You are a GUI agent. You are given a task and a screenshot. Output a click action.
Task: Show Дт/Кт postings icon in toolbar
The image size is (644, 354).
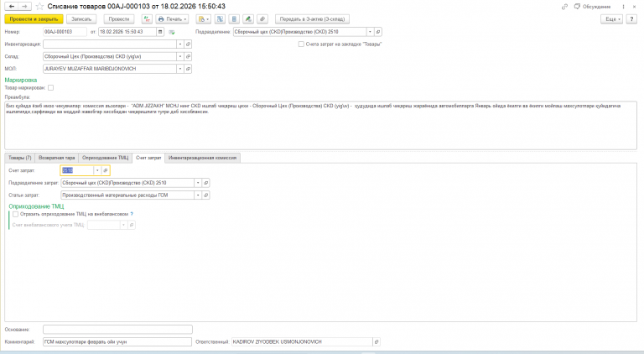[x=147, y=19]
